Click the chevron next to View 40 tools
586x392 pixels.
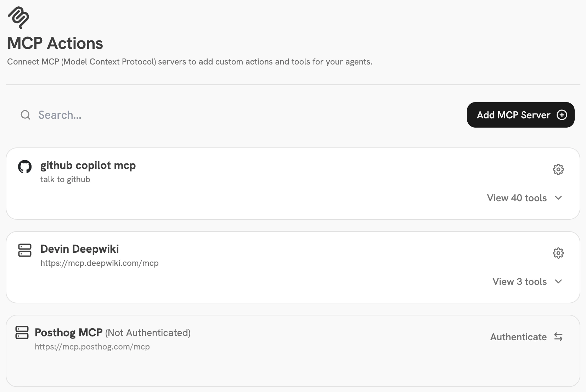[558, 198]
